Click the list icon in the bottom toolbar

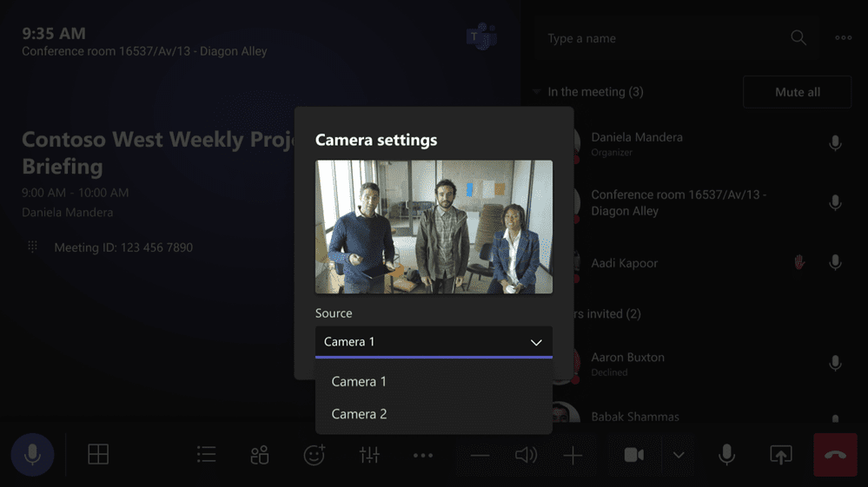coord(206,455)
